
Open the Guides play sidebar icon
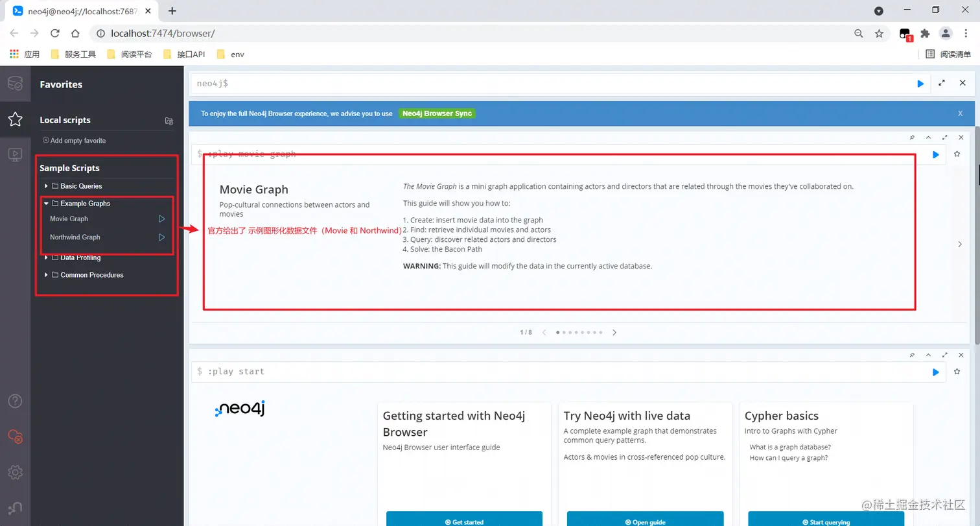15,154
